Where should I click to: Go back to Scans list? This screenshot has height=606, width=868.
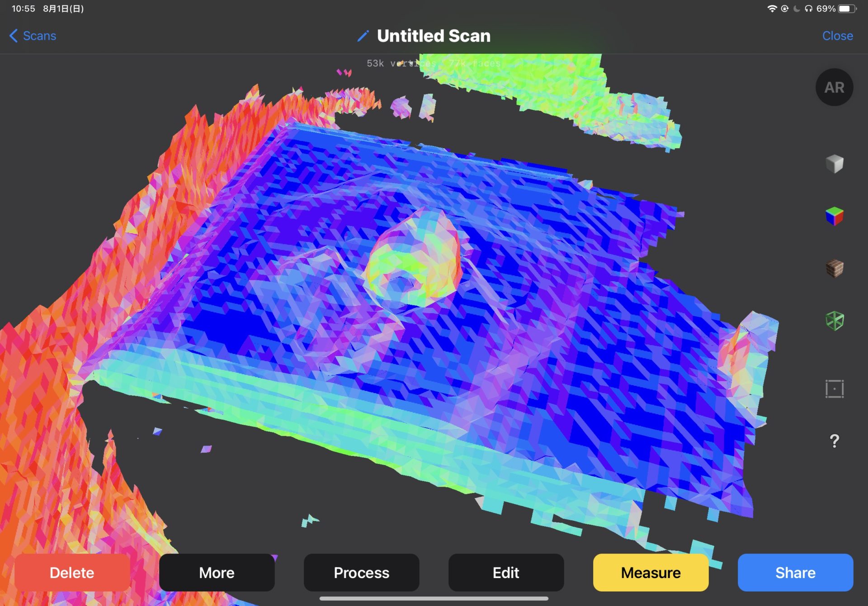click(x=33, y=36)
